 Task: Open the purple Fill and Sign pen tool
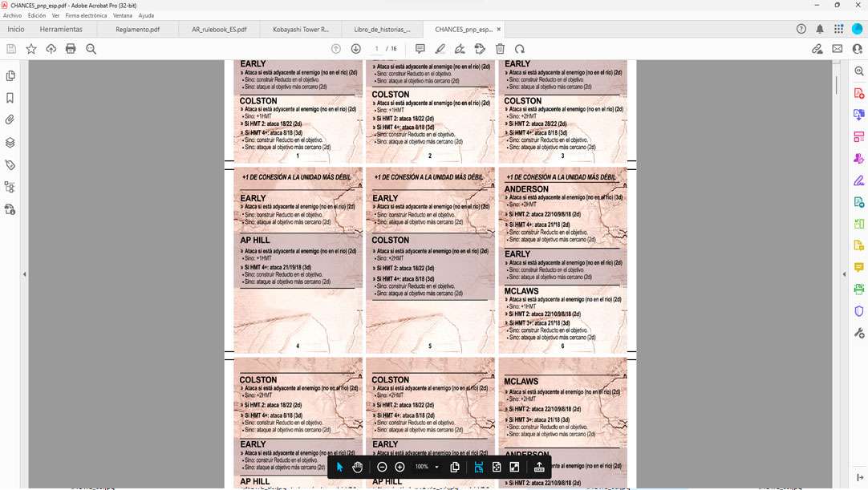pos(858,180)
